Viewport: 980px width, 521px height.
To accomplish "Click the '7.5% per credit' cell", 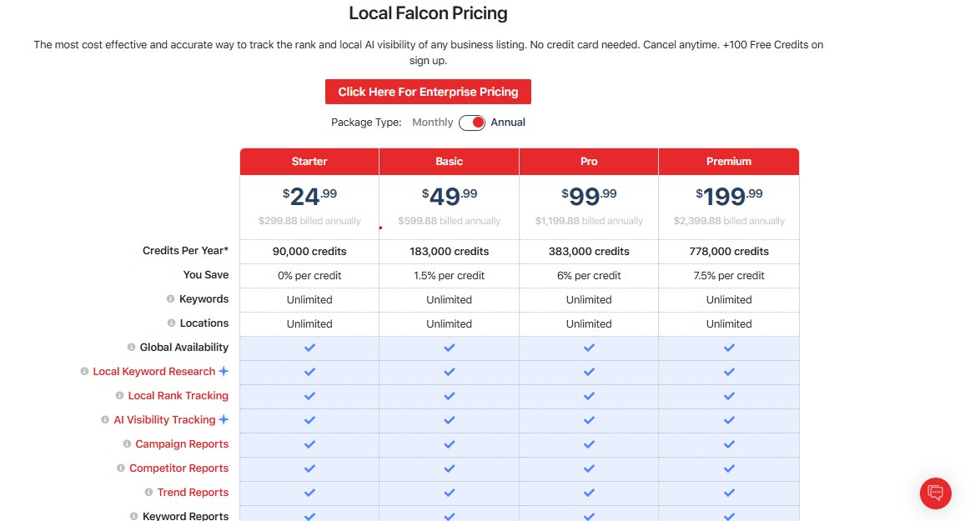I will (729, 275).
